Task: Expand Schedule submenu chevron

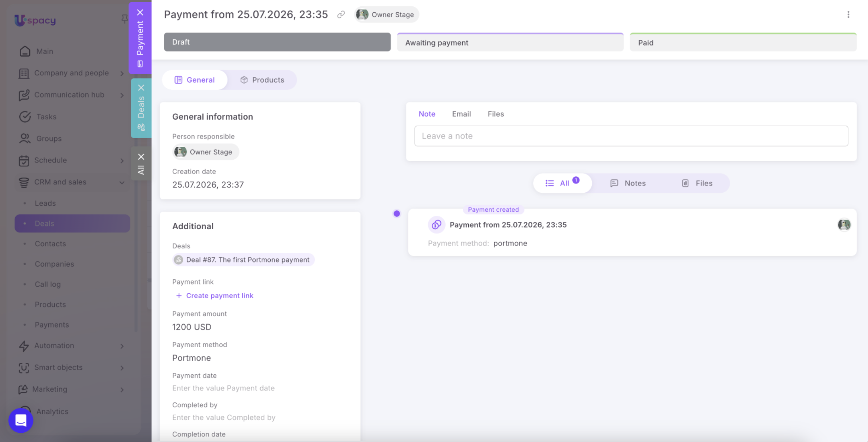Action: click(x=122, y=160)
